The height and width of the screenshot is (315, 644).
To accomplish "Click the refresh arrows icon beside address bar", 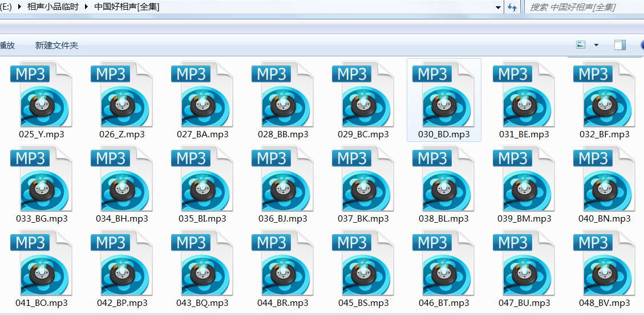I will coord(512,7).
